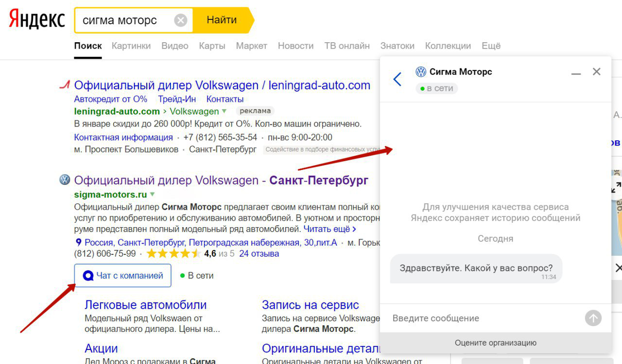This screenshot has height=364, width=622.
Task: Click the в сети status badge in the chat
Action: click(436, 88)
